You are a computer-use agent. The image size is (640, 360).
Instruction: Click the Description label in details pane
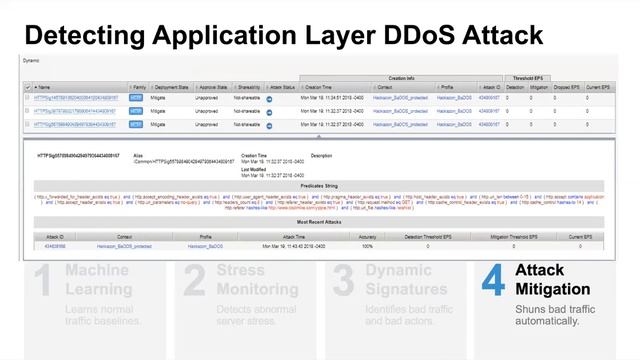click(x=321, y=156)
